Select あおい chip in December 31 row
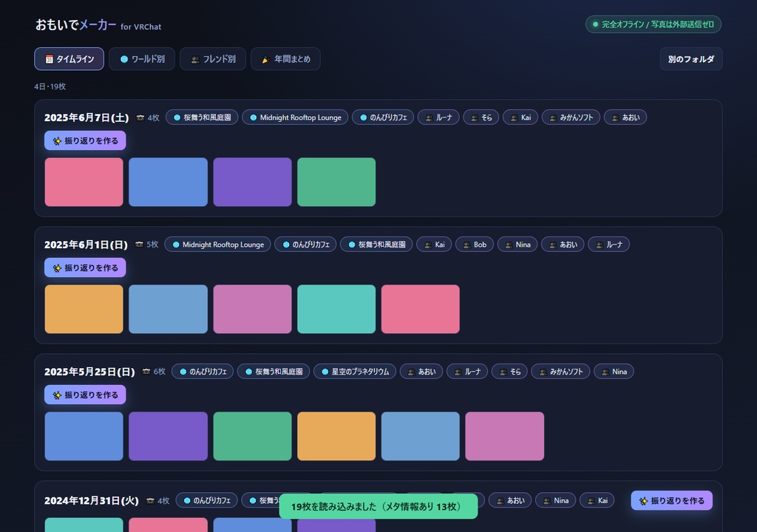 pyautogui.click(x=510, y=500)
